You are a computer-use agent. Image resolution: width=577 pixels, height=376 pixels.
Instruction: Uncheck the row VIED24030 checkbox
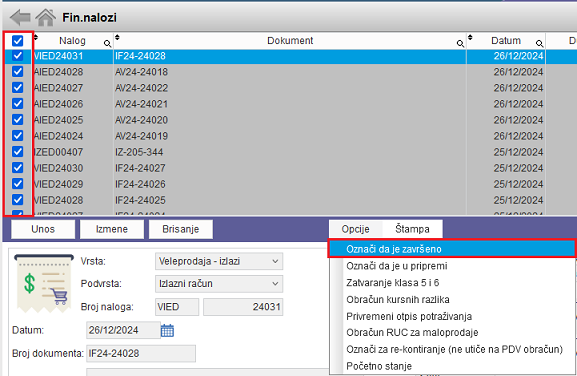18,168
